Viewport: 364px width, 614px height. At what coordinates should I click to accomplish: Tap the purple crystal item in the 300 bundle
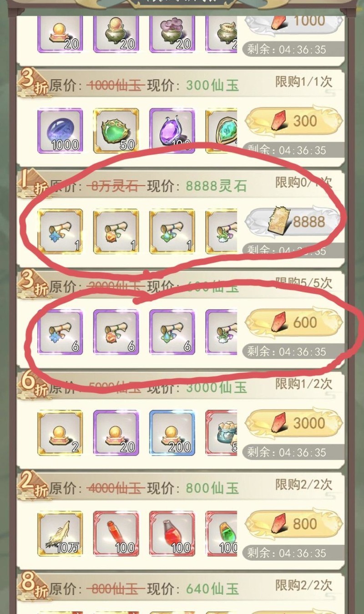(172, 131)
